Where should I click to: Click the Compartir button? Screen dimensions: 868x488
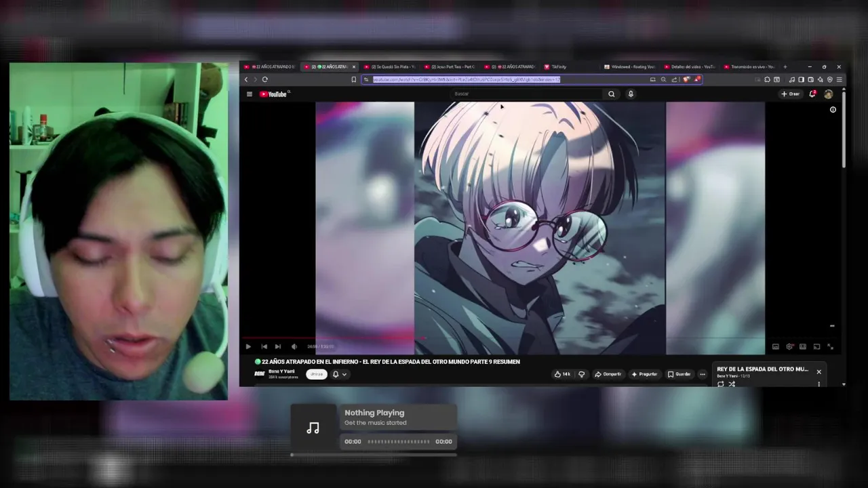[x=608, y=374]
